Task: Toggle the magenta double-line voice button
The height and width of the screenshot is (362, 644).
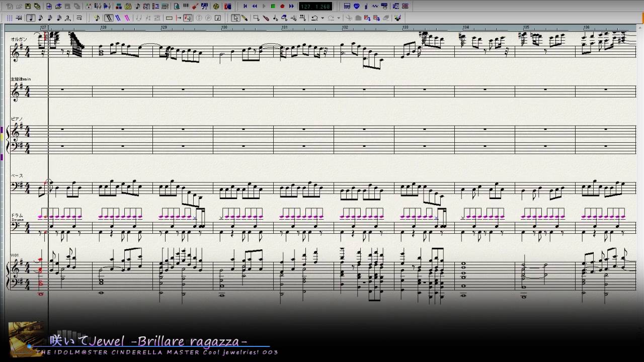Action: (x=127, y=18)
